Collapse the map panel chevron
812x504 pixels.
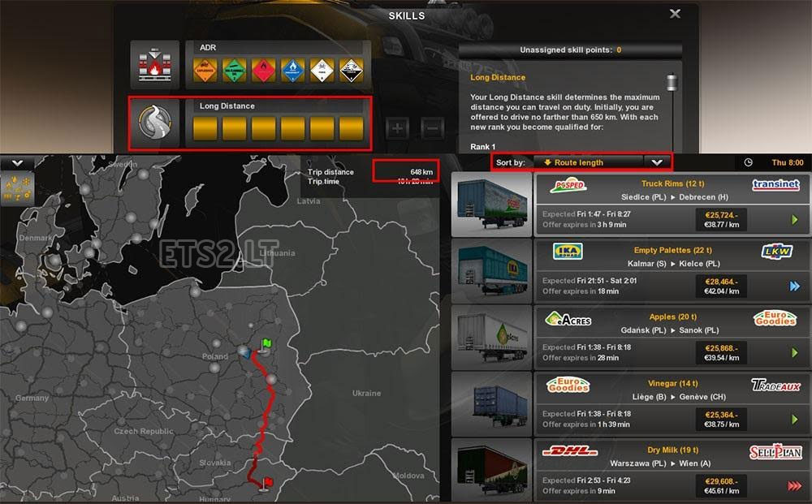pyautogui.click(x=17, y=163)
